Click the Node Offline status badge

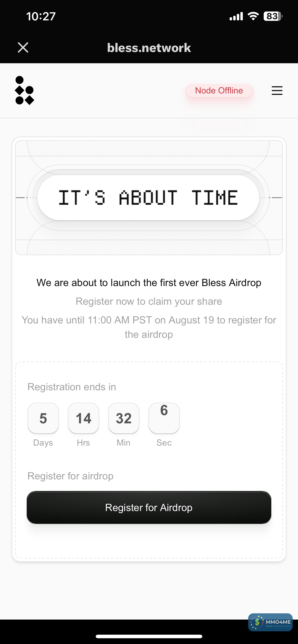coord(219,91)
